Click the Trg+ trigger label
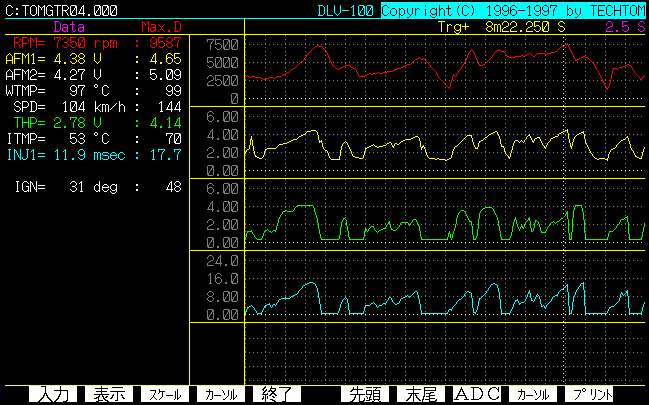Image resolution: width=649 pixels, height=405 pixels. [454, 27]
